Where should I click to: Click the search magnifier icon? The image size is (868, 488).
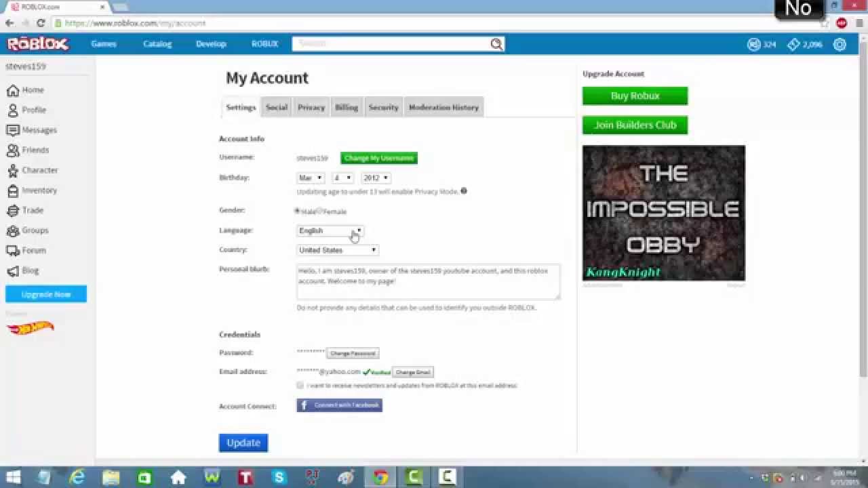click(x=496, y=44)
